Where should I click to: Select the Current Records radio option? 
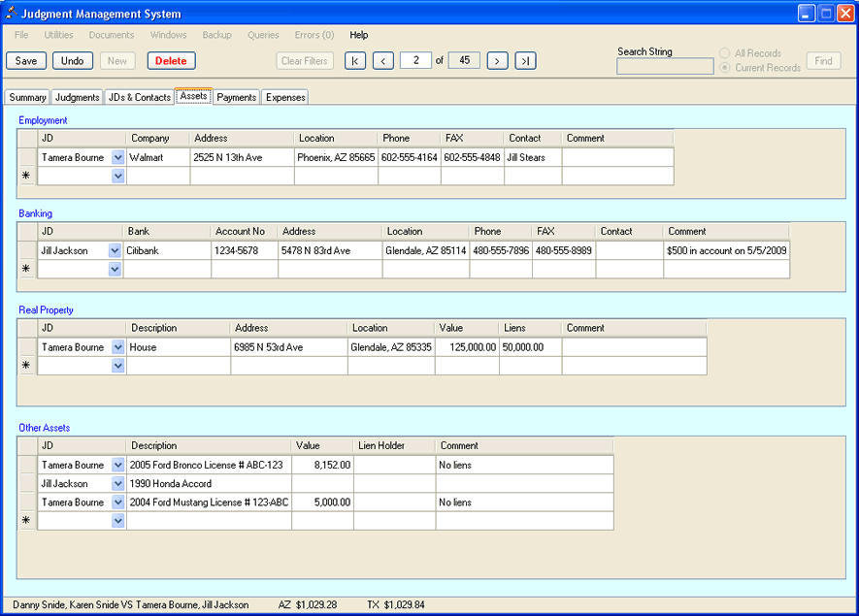coord(725,68)
